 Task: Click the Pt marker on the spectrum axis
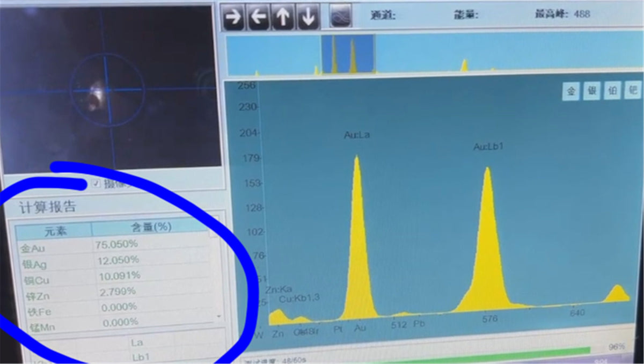(338, 329)
